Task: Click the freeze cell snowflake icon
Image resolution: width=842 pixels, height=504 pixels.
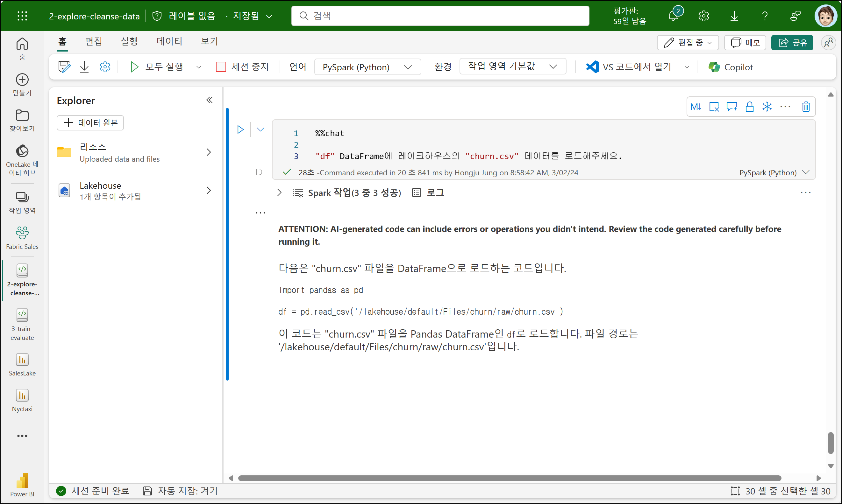Action: click(x=767, y=107)
